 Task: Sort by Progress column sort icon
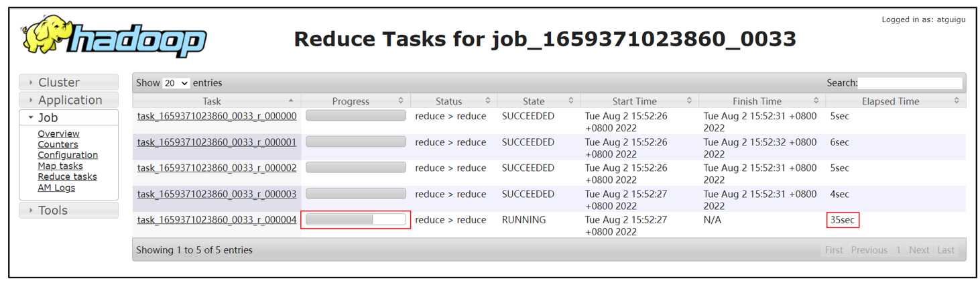pyautogui.click(x=401, y=101)
